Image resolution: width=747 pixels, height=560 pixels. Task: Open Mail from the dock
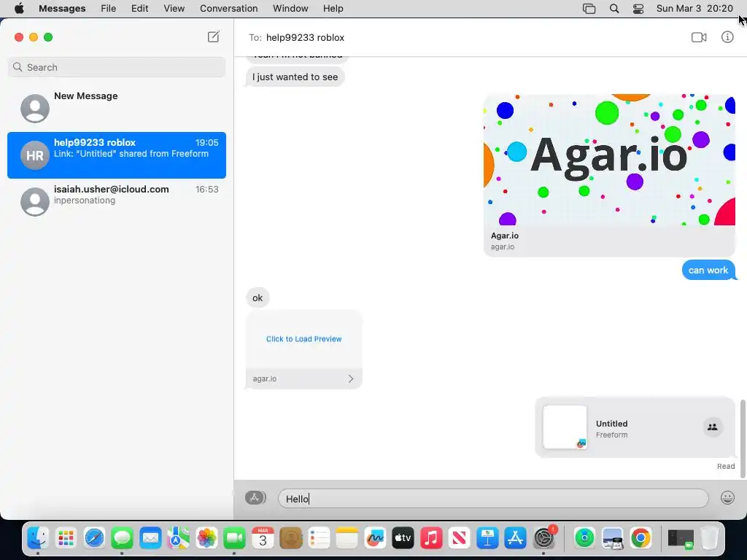coord(150,538)
